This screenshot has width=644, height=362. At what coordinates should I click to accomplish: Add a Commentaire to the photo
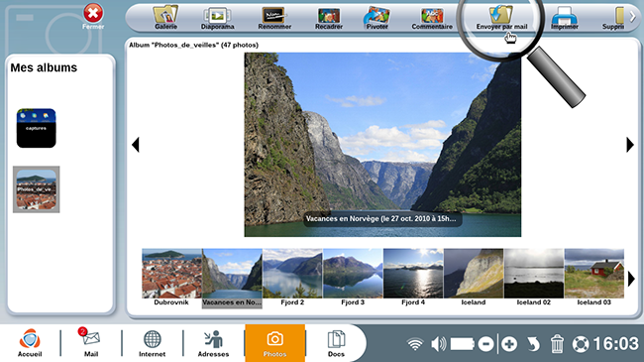[432, 18]
